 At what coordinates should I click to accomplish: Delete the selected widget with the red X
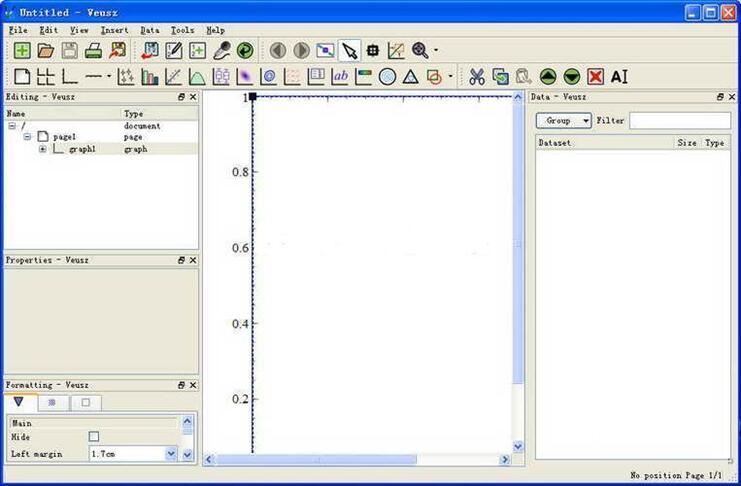click(595, 77)
